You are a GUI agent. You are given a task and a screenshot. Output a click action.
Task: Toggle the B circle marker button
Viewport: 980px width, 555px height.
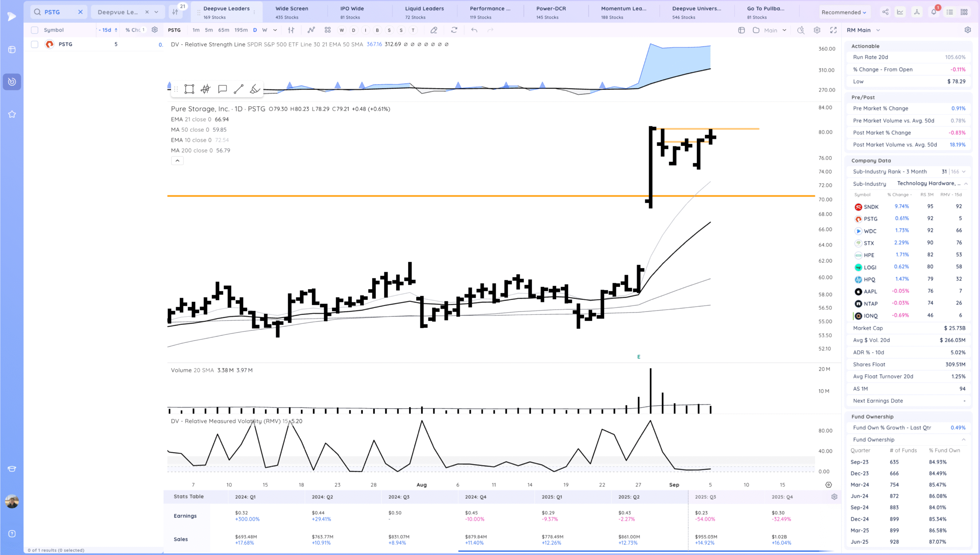point(377,30)
